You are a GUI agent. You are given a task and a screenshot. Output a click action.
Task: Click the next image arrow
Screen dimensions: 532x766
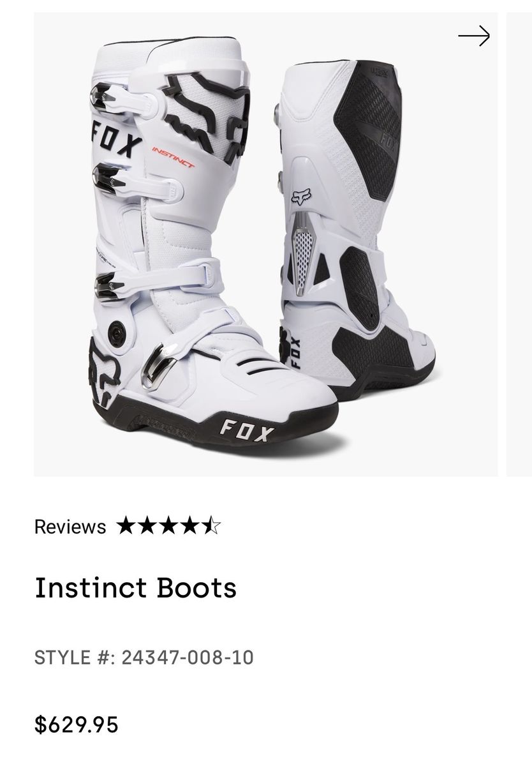pyautogui.click(x=474, y=36)
